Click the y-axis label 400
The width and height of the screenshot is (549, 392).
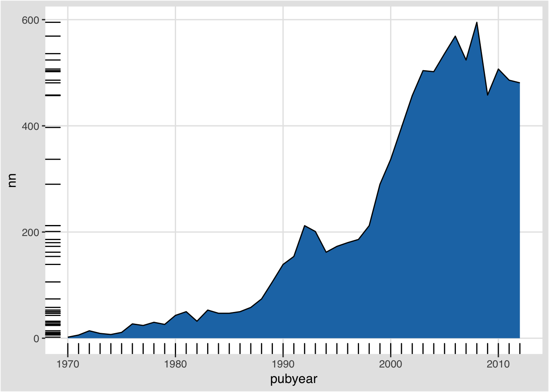pyautogui.click(x=31, y=127)
